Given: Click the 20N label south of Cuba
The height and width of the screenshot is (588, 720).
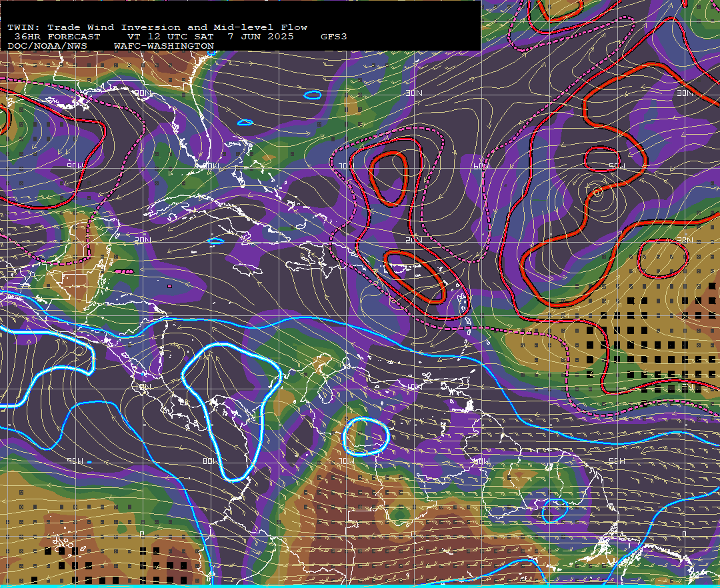Looking at the screenshot, I should [143, 240].
